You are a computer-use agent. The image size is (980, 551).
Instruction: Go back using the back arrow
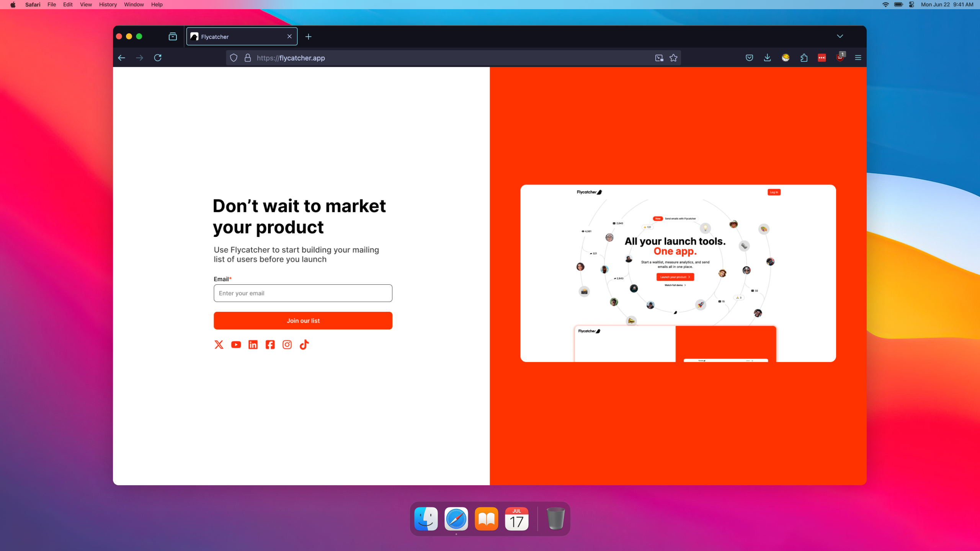121,58
